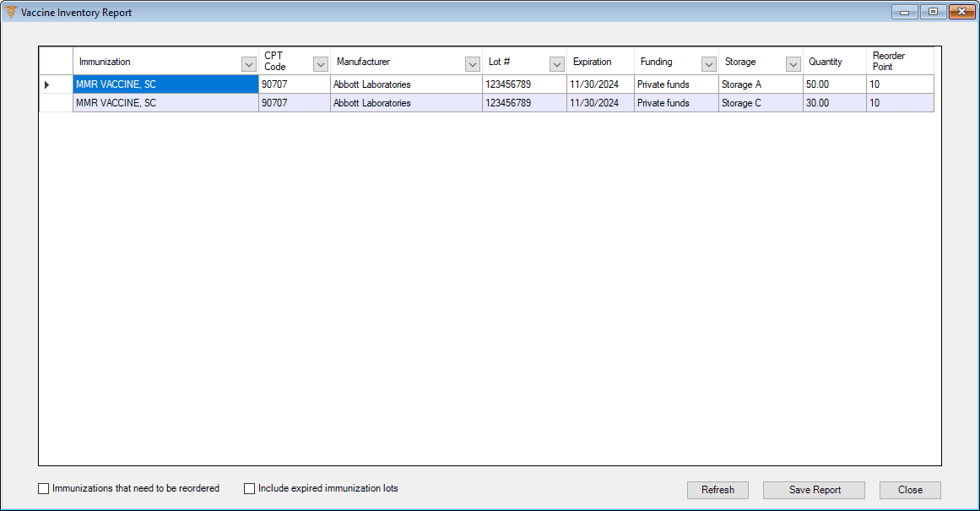Select MMR VACCINE, SC in Storage C row
The width and height of the screenshot is (980, 511).
pyautogui.click(x=165, y=103)
